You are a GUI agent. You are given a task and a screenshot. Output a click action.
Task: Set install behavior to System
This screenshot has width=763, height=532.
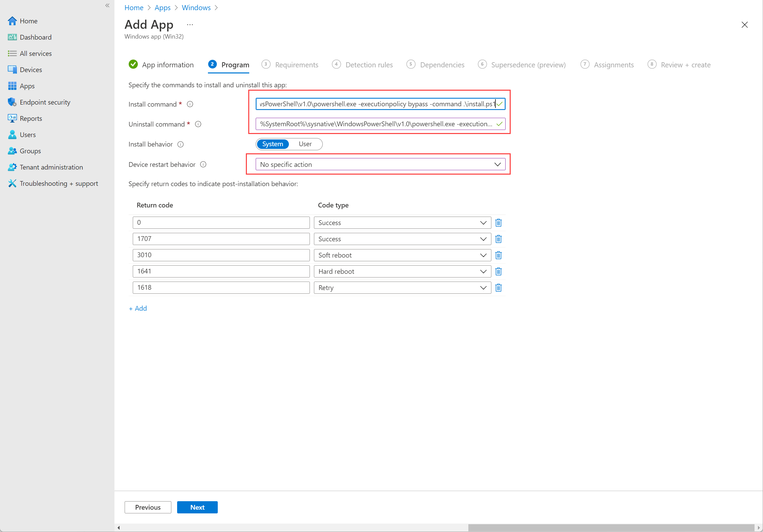tap(273, 144)
